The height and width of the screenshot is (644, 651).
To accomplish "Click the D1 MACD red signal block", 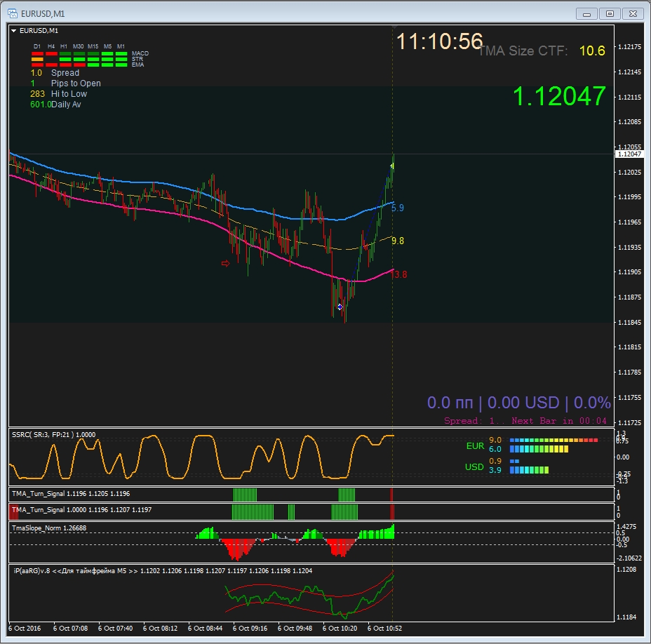I will click(37, 54).
